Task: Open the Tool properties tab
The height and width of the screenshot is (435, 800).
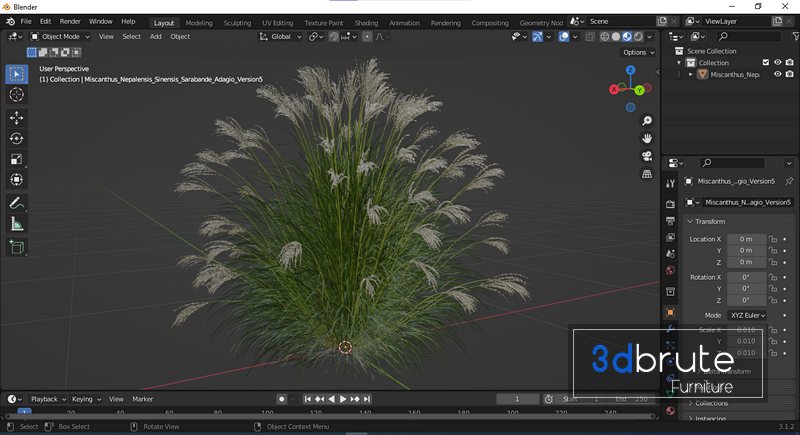Action: pyautogui.click(x=670, y=184)
